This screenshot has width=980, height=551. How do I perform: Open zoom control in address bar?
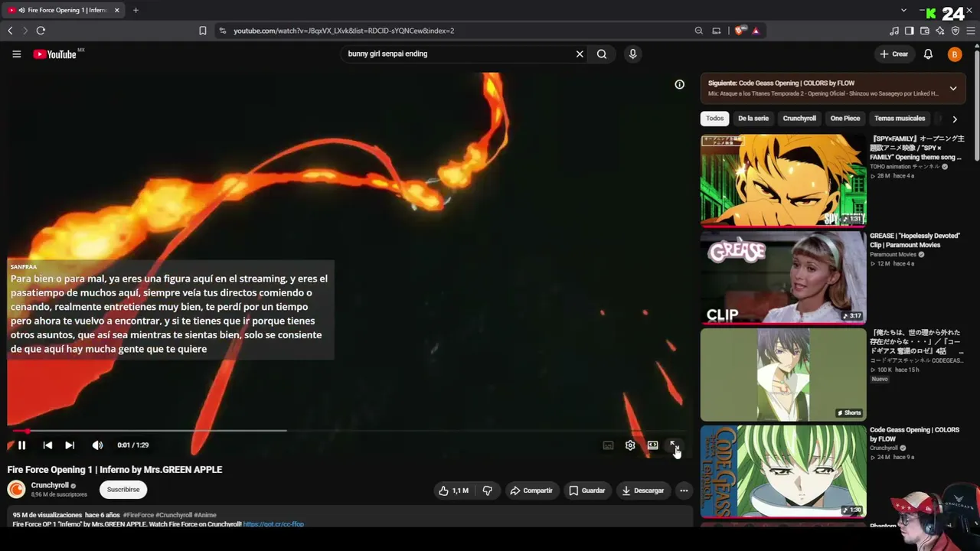(698, 31)
